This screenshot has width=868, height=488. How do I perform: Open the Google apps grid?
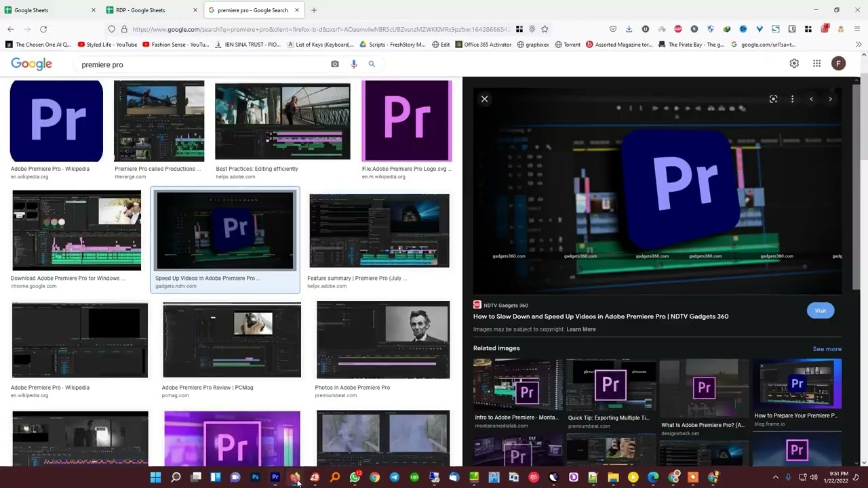[x=816, y=63]
